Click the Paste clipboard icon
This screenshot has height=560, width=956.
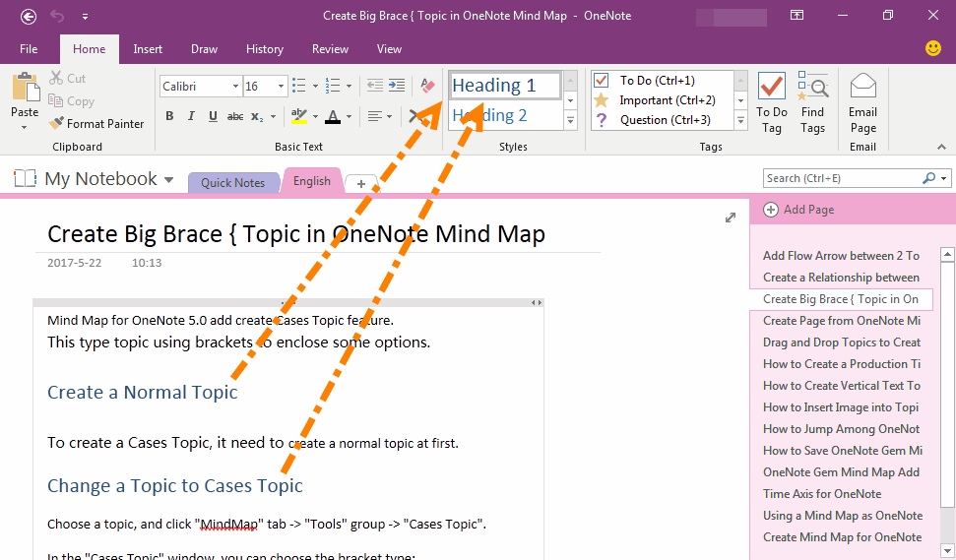25,87
